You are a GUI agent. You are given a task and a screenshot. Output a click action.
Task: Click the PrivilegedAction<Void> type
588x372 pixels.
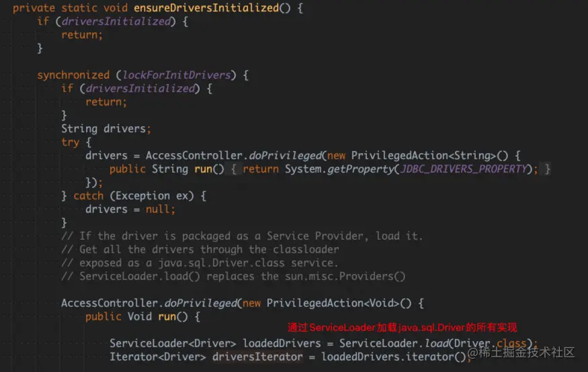tap(333, 303)
